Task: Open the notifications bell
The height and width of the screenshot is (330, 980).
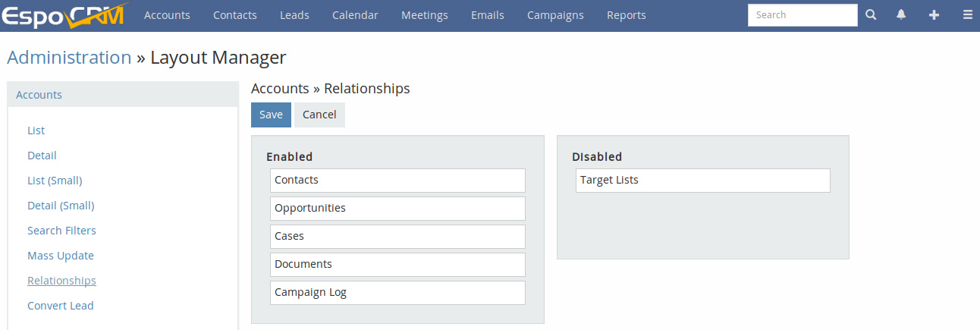Action: pyautogui.click(x=901, y=15)
